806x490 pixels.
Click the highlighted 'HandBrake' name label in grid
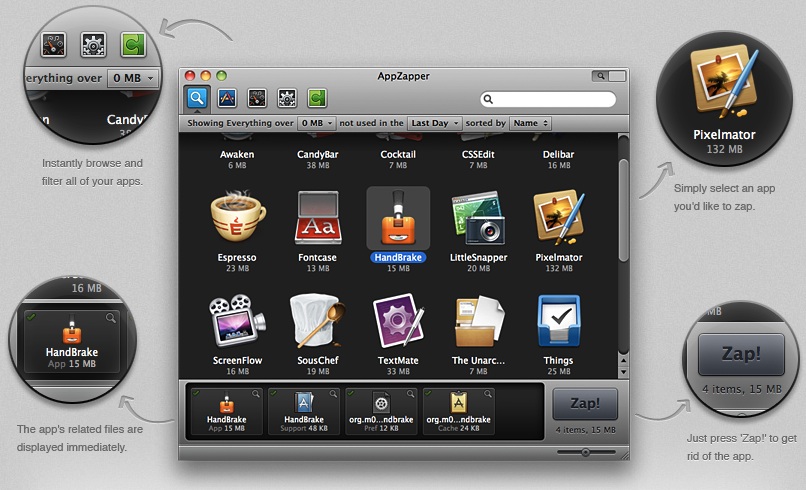tap(398, 258)
